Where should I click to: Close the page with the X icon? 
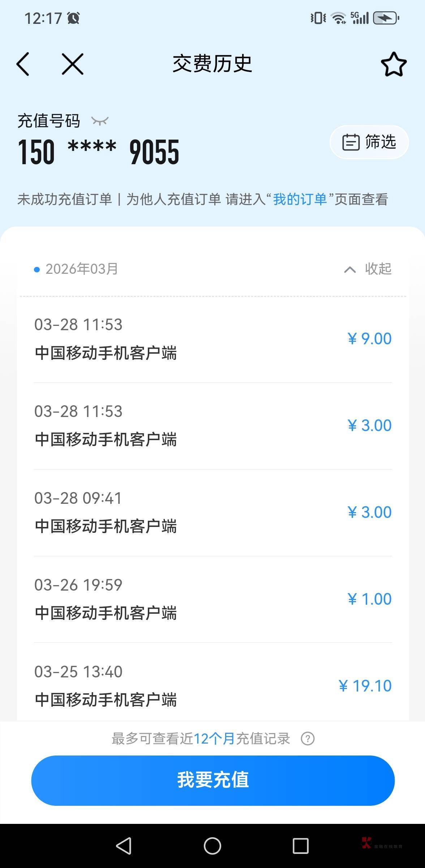72,64
